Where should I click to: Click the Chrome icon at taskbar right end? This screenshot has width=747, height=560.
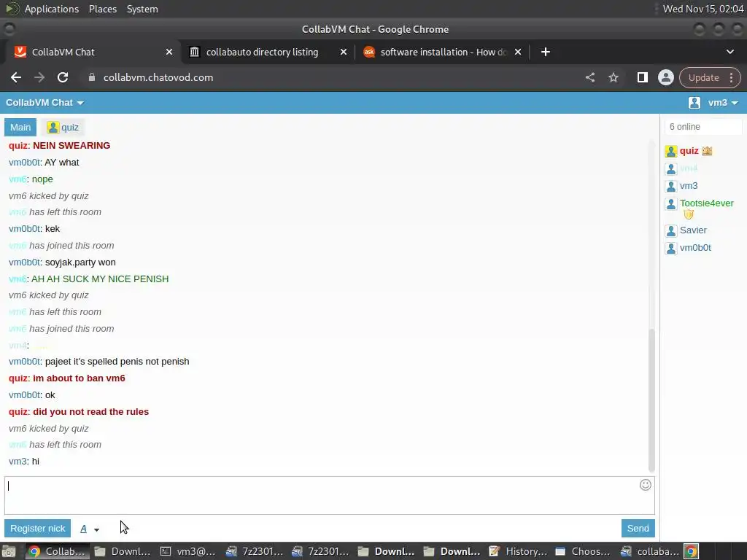tap(692, 551)
